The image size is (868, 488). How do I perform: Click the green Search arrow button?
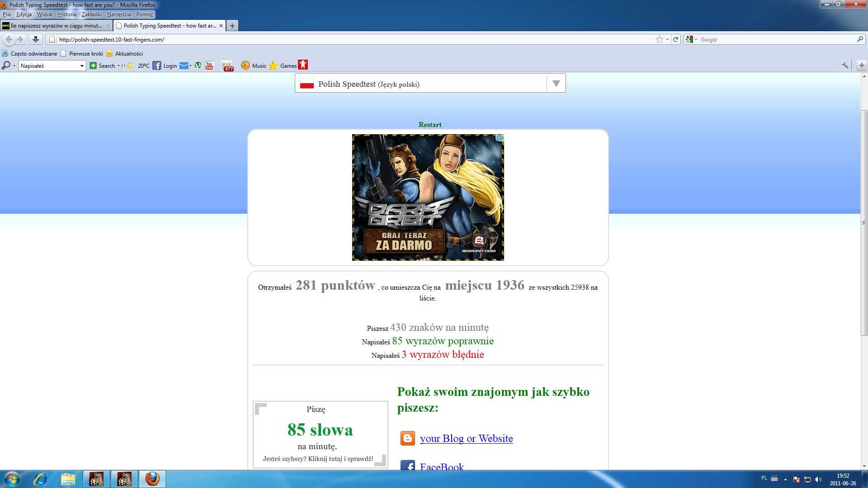click(x=93, y=66)
